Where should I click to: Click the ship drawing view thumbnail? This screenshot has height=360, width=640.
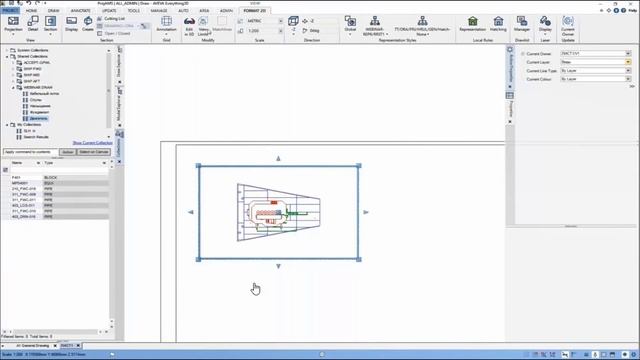pos(279,213)
